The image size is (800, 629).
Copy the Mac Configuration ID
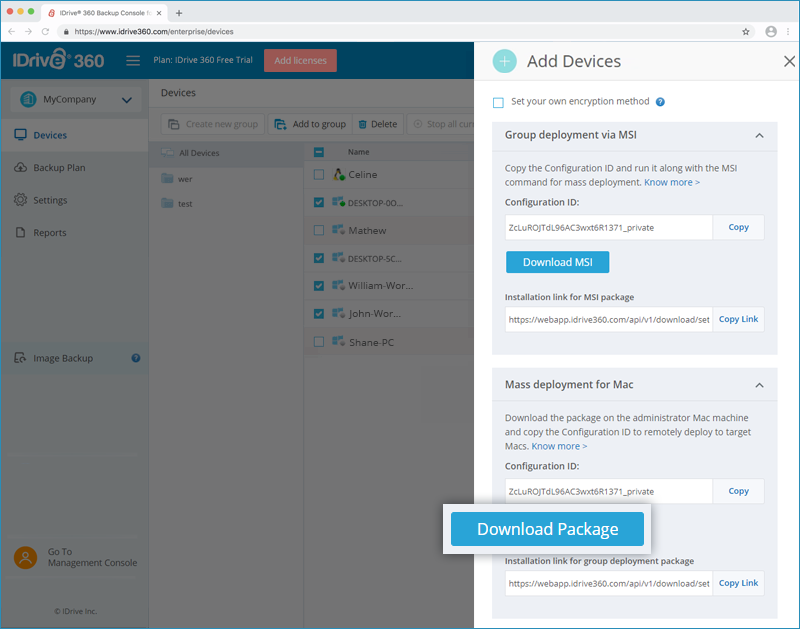click(738, 491)
